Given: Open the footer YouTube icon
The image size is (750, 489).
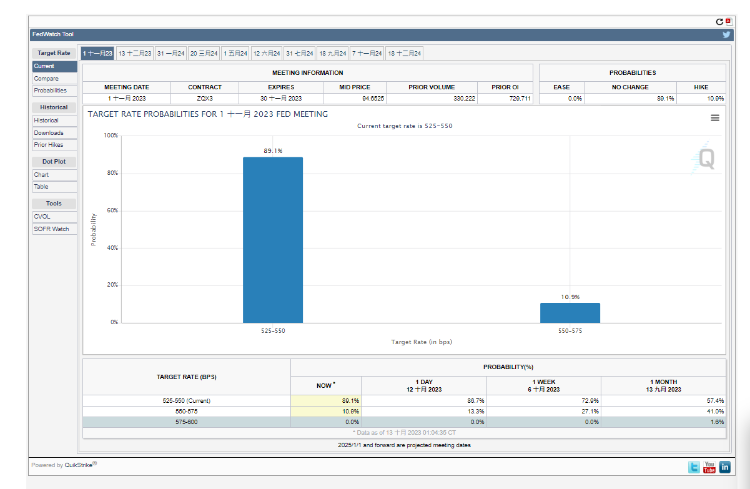Looking at the screenshot, I should point(709,467).
